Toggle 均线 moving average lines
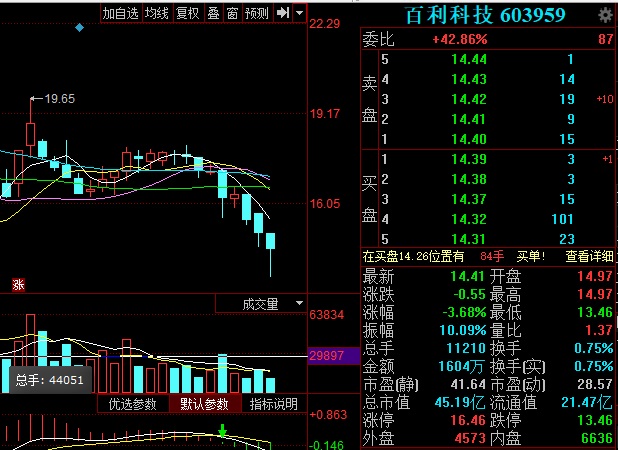The height and width of the screenshot is (450, 618). click(156, 13)
